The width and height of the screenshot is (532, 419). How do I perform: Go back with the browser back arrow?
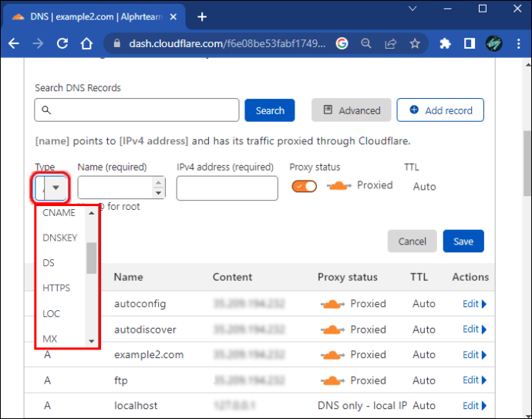[14, 43]
